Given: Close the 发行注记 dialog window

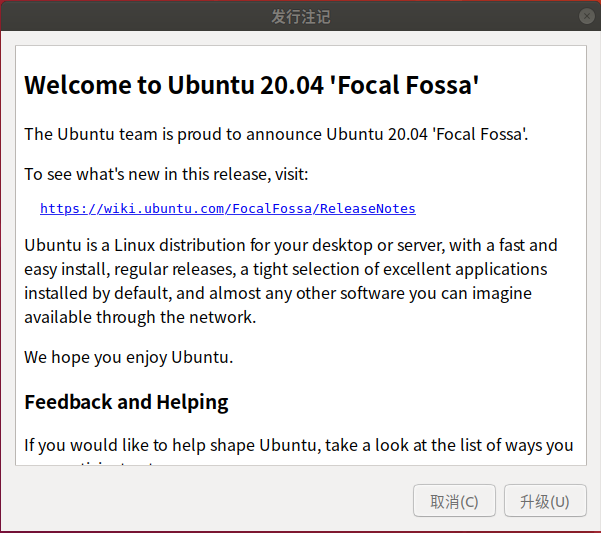Looking at the screenshot, I should pyautogui.click(x=586, y=16).
